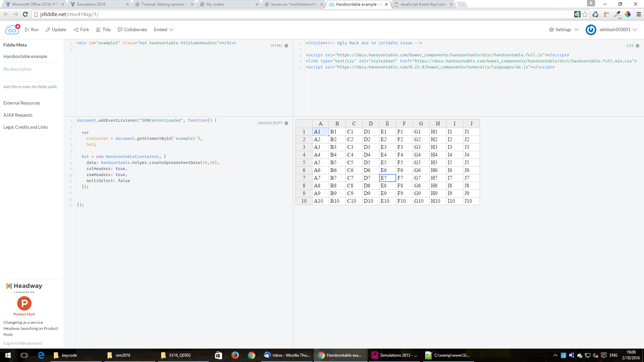Select cell J10 in the table
Viewport: 644px width, 362px height.
tap(471, 201)
